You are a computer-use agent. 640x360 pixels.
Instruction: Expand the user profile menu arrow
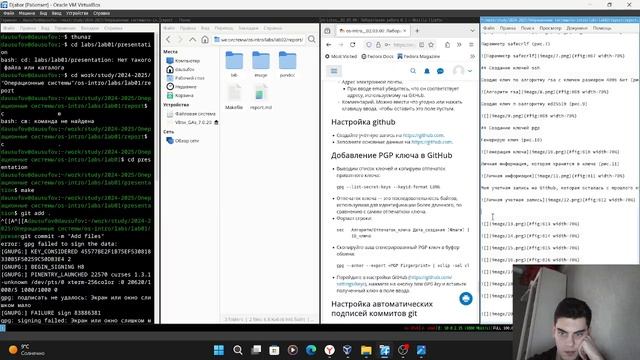[x=470, y=71]
